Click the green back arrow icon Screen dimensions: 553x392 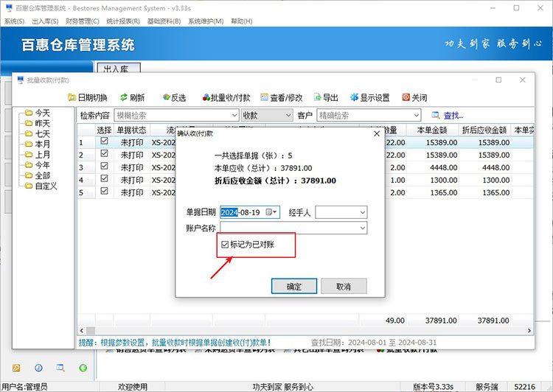(x=83, y=368)
